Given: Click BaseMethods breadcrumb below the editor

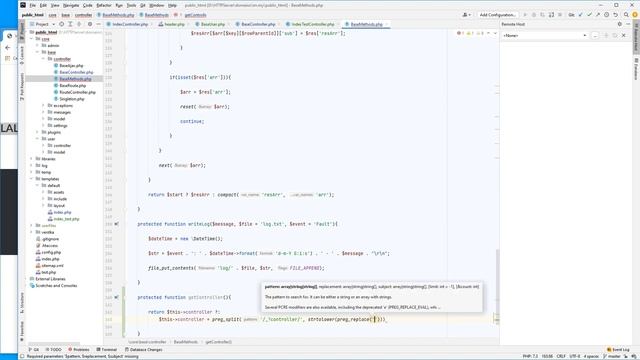Looking at the screenshot, I should [186, 342].
